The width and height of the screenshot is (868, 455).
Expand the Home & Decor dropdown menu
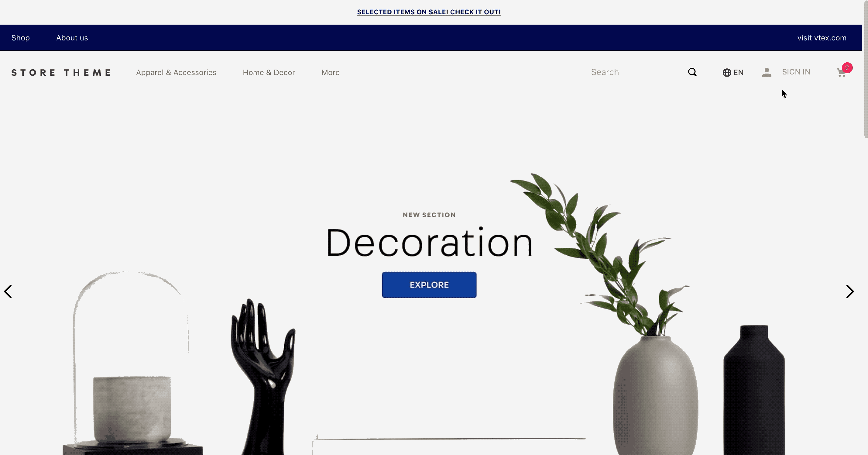(269, 72)
